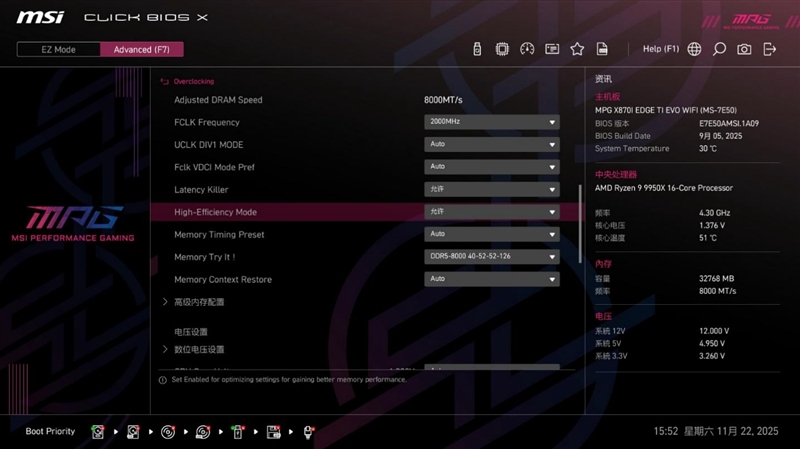800x449 pixels.
Task: Select the High-Efficiency Mode label
Action: (x=215, y=212)
